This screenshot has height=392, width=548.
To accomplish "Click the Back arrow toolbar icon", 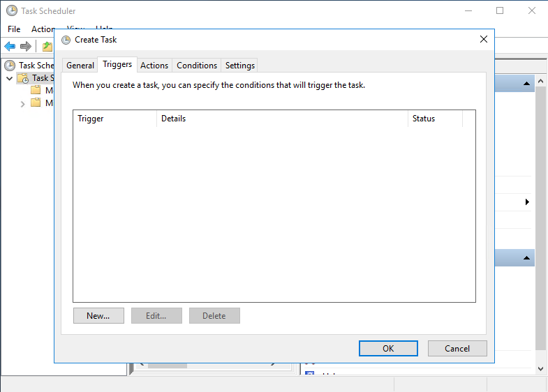I will click(10, 46).
